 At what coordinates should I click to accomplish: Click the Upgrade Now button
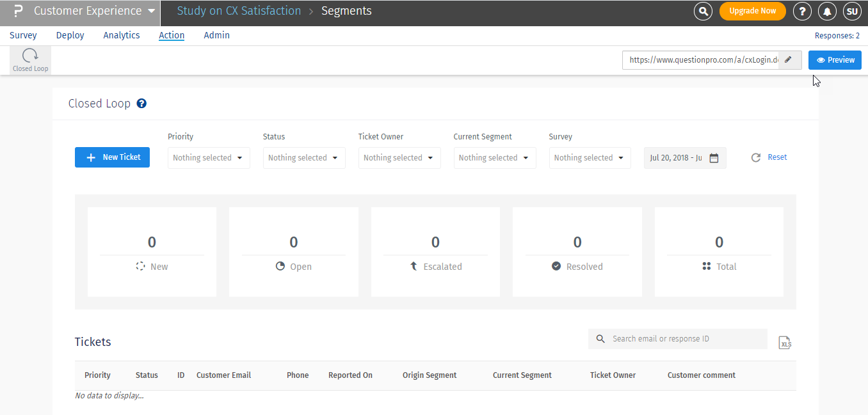click(752, 11)
